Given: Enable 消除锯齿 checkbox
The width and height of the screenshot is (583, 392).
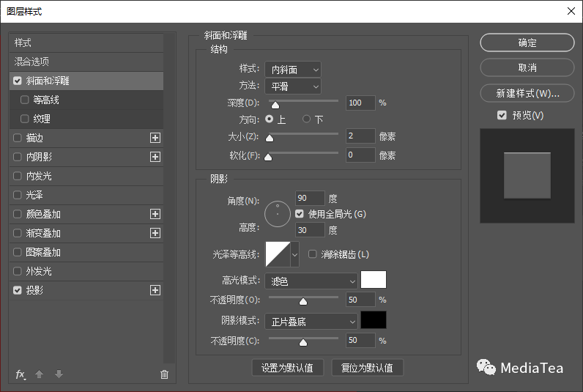Looking at the screenshot, I should pyautogui.click(x=312, y=254).
